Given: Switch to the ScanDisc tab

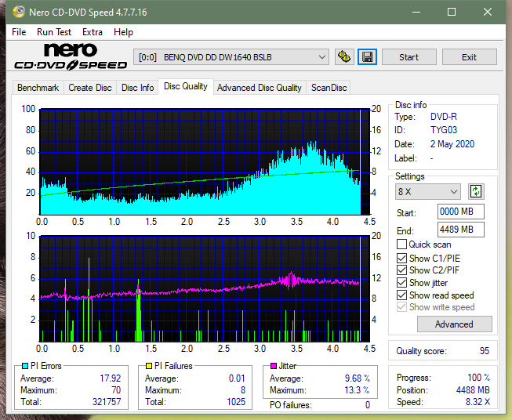Looking at the screenshot, I should coord(329,88).
